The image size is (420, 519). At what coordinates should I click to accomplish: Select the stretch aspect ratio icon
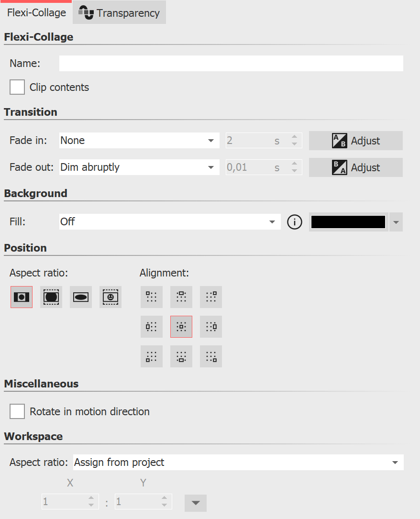(80, 297)
